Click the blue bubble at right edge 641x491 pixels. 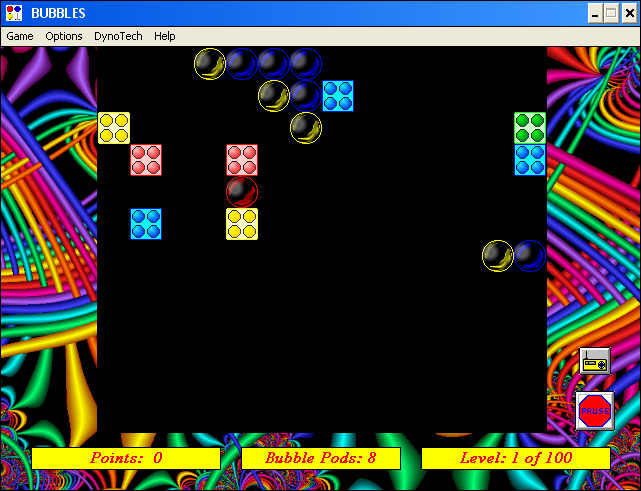530,256
